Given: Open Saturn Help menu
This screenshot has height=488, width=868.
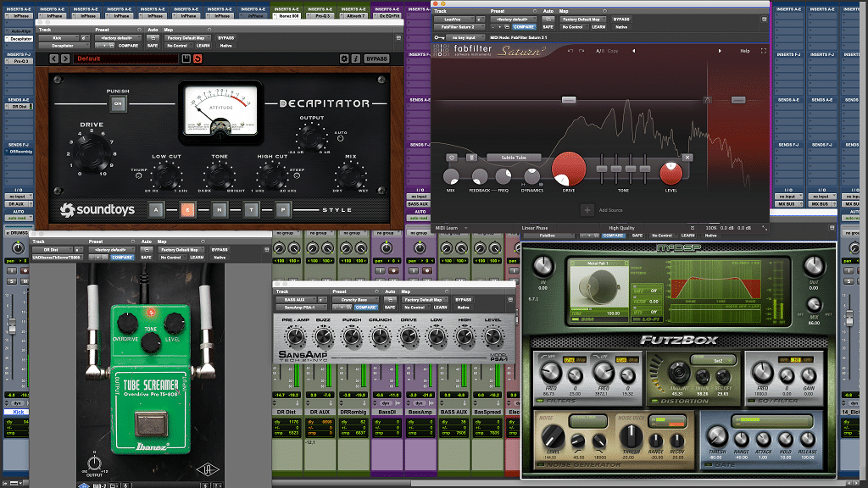Looking at the screenshot, I should 745,51.
